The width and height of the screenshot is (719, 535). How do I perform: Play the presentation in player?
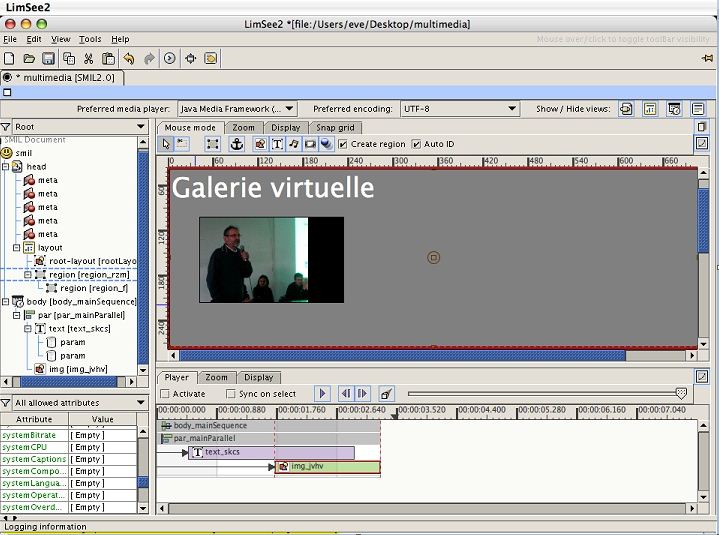click(322, 393)
